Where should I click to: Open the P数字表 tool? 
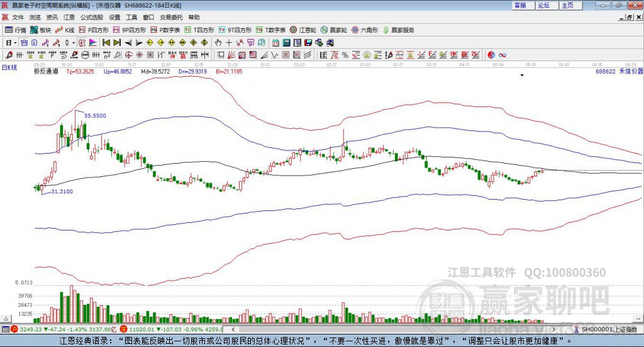pos(165,30)
